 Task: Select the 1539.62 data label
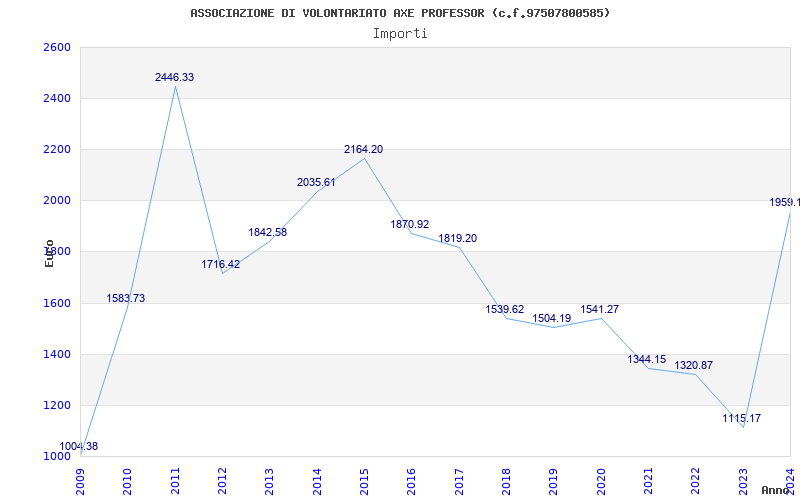pos(505,309)
